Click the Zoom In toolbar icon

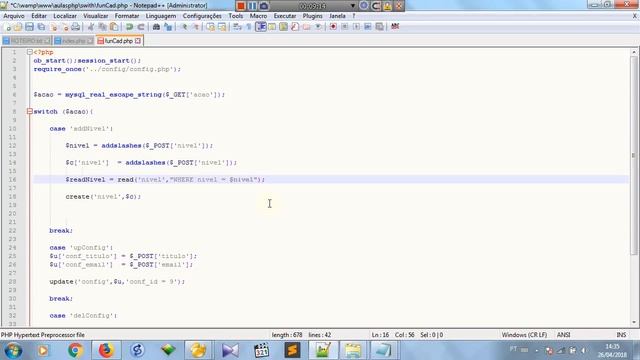point(184,27)
